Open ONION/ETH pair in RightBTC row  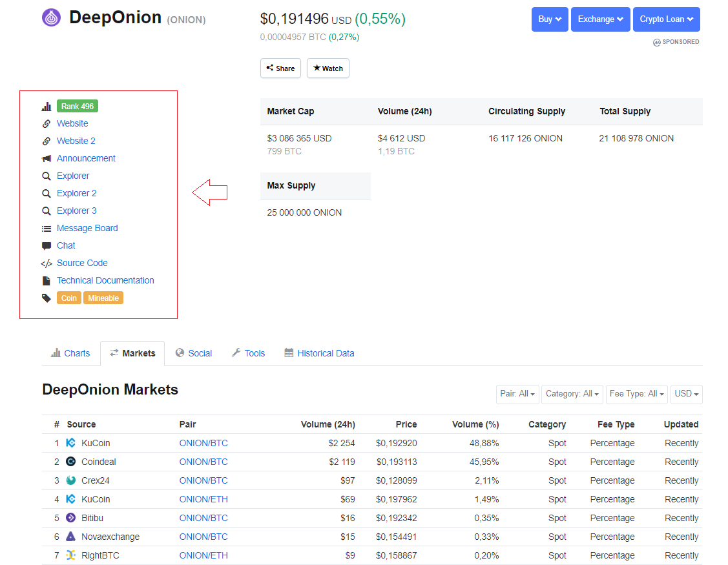click(x=203, y=555)
